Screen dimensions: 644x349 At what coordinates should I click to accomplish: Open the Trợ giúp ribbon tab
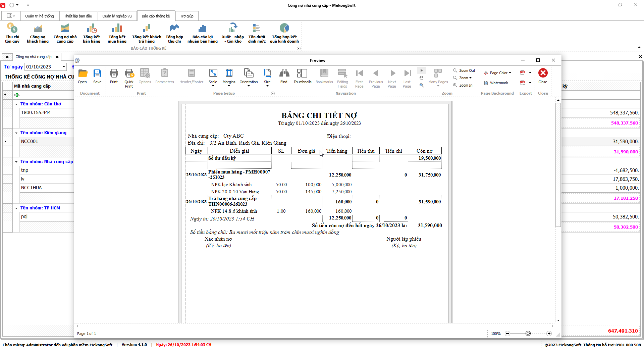point(186,16)
